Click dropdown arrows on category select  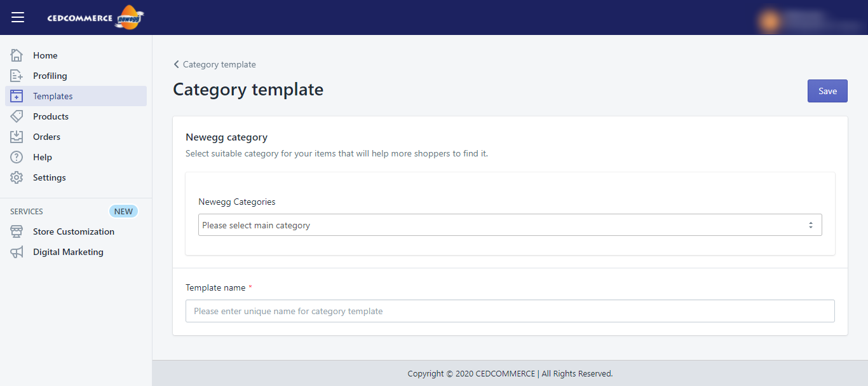[811, 225]
